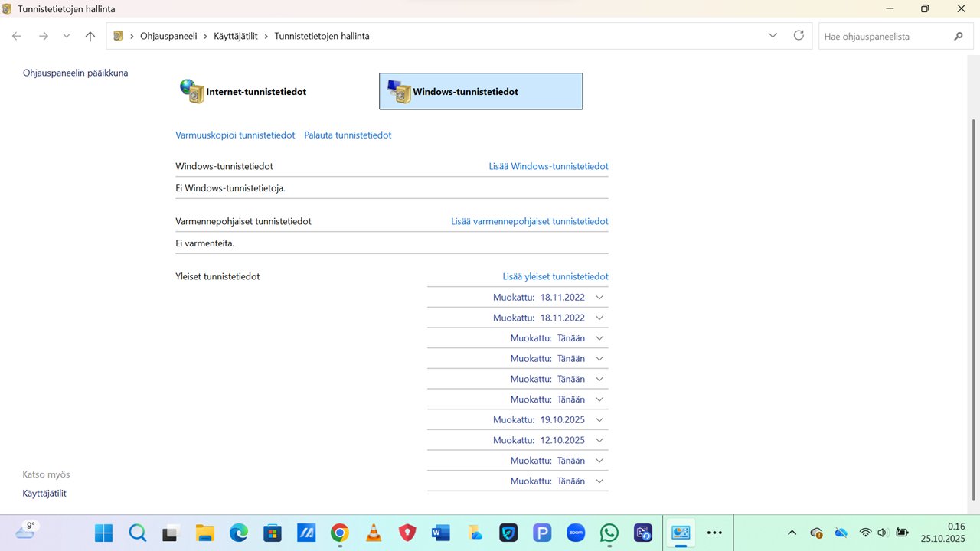
Task: Open Microsoft Edge from the taskbar
Action: (238, 533)
